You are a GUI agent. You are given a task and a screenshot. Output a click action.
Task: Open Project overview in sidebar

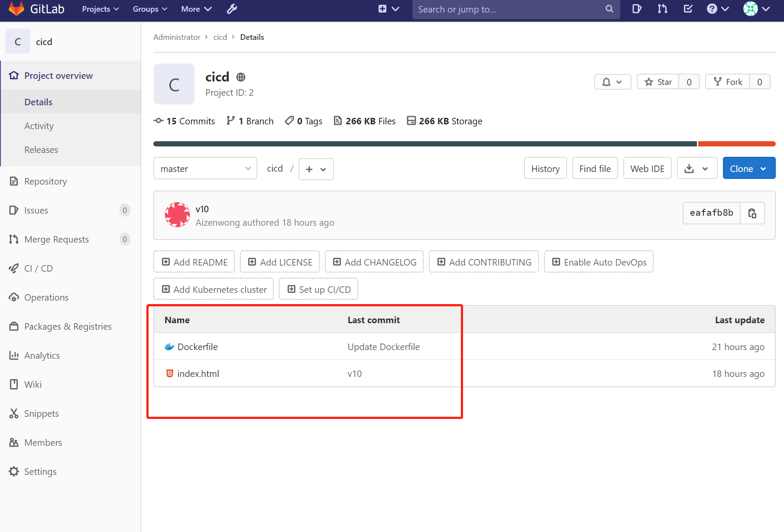pos(71,75)
